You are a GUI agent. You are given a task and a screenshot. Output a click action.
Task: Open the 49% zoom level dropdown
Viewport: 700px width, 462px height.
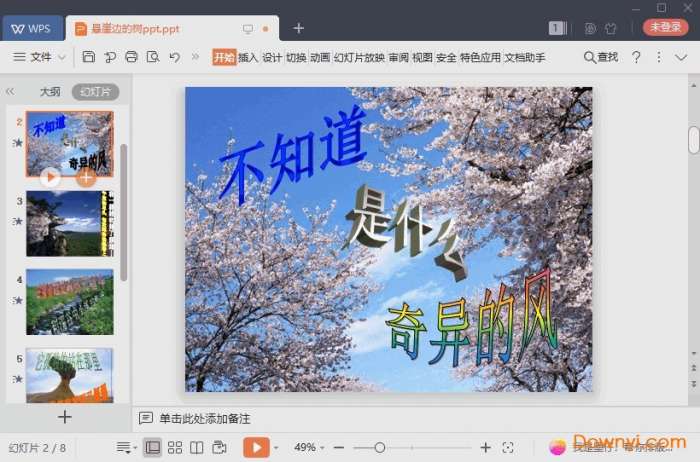point(310,447)
